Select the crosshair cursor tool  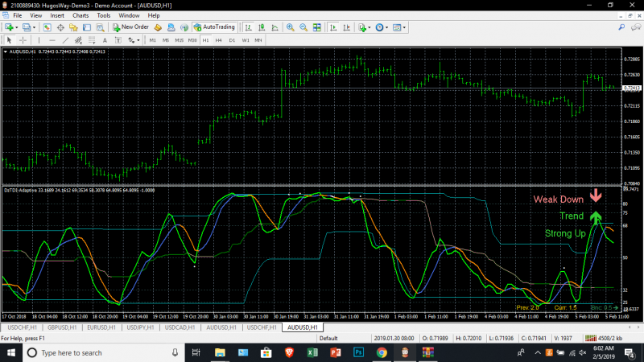(23, 39)
